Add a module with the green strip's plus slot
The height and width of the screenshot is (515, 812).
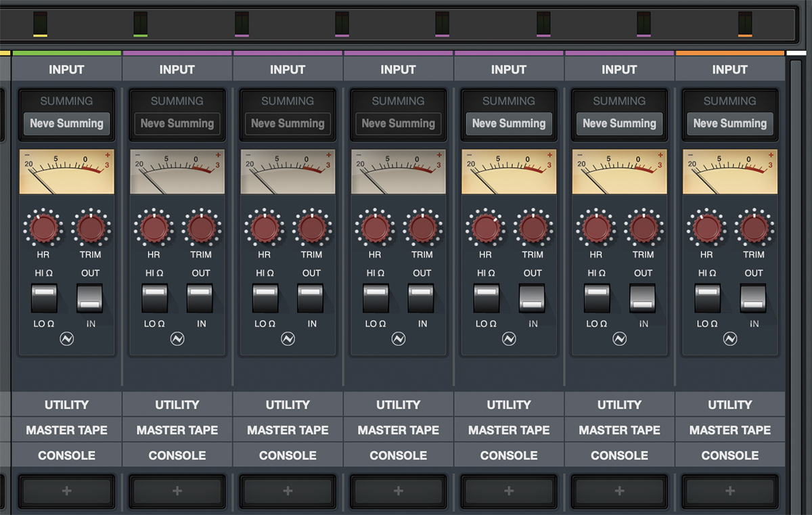(66, 491)
